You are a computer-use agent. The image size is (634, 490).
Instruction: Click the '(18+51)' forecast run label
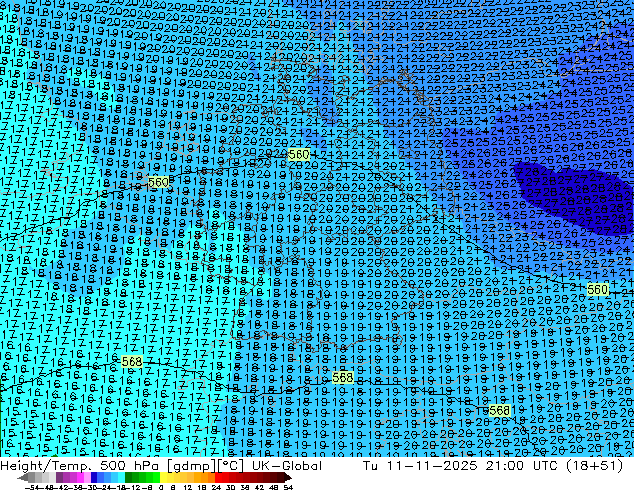593,466
